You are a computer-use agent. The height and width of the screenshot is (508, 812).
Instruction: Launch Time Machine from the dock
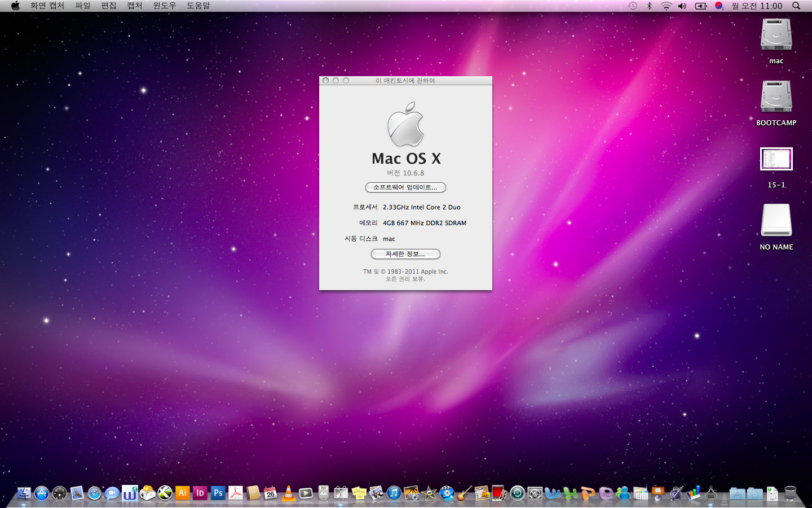(x=517, y=493)
